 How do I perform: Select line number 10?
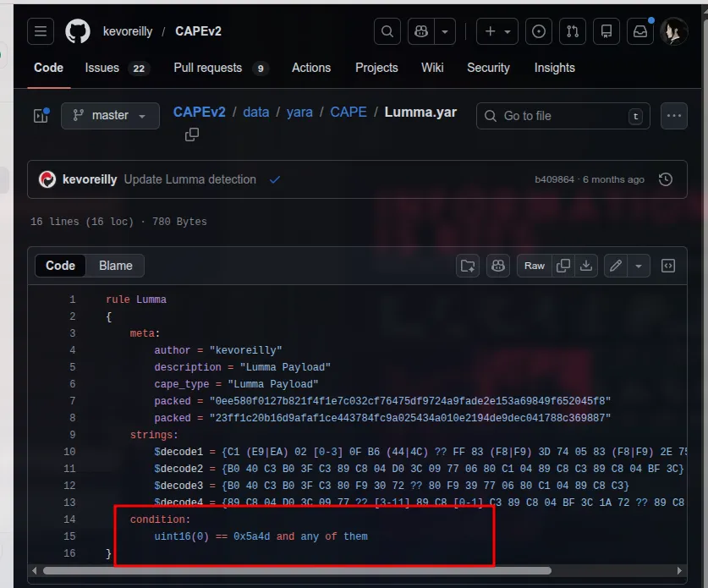coord(69,452)
